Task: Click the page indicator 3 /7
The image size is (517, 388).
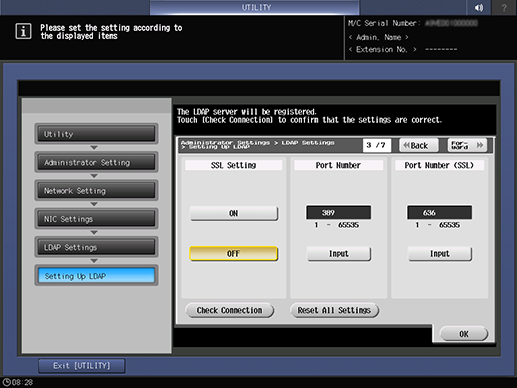Action: tap(377, 145)
